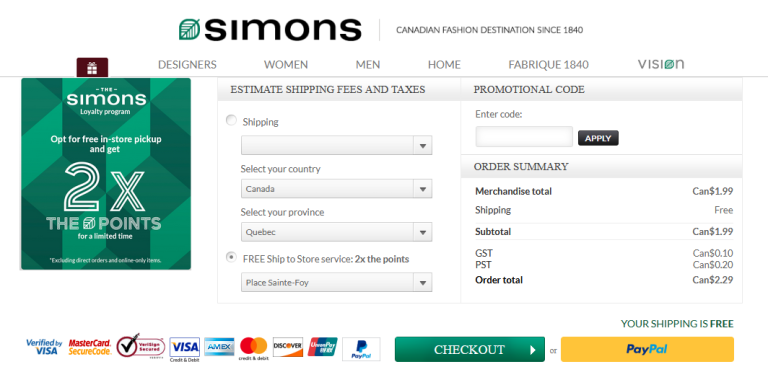Open the gift card icon tab
Viewport: 768px width, 385px height.
[x=92, y=68]
